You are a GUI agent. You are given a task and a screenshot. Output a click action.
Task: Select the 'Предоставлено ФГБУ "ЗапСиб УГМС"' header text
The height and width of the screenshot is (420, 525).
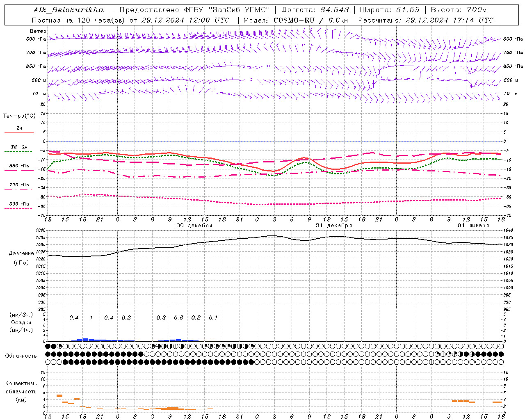coord(195,10)
